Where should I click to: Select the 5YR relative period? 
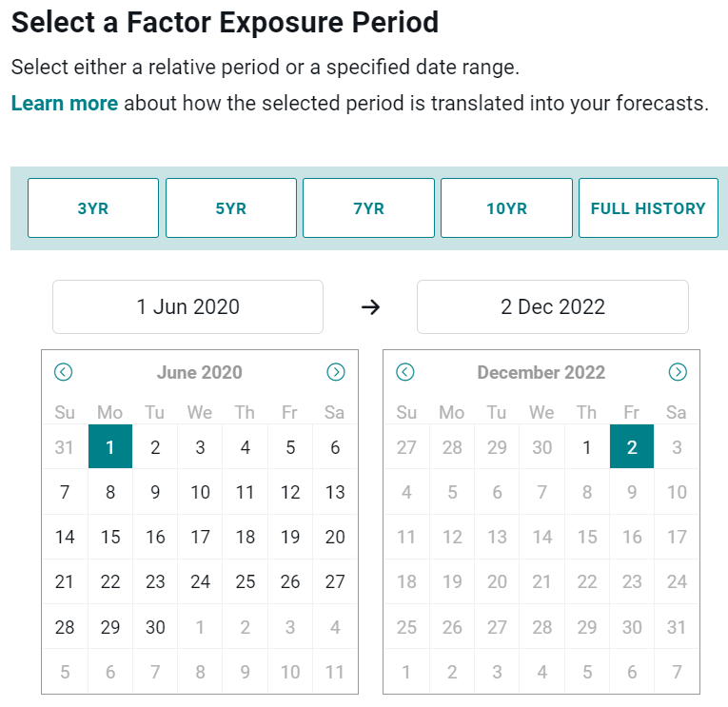[231, 208]
